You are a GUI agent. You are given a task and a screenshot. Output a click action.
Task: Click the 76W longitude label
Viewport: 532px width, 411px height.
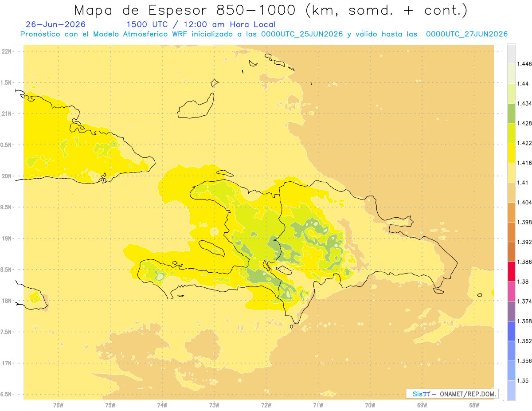pyautogui.click(x=58, y=405)
